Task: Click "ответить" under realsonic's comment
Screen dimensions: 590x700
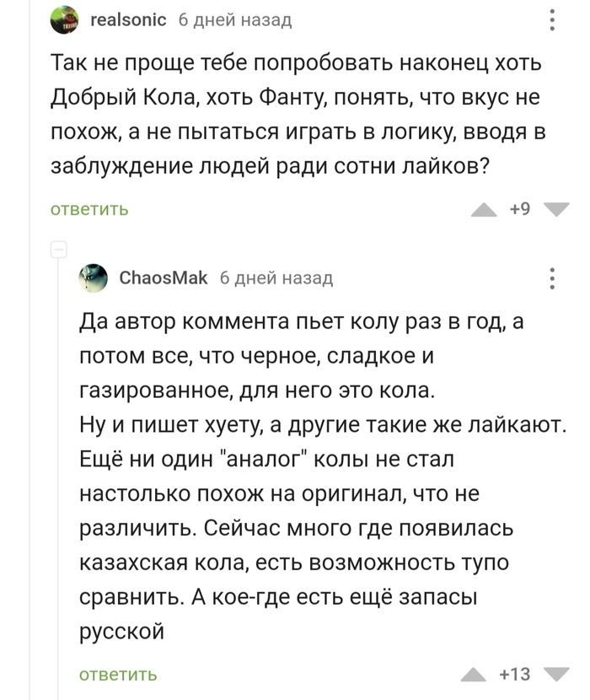Action: click(x=90, y=209)
